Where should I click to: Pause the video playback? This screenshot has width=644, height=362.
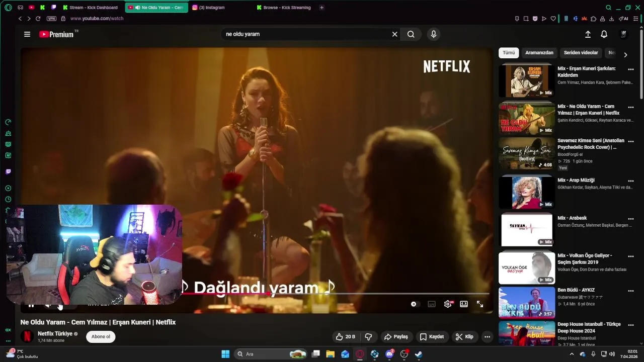31,305
